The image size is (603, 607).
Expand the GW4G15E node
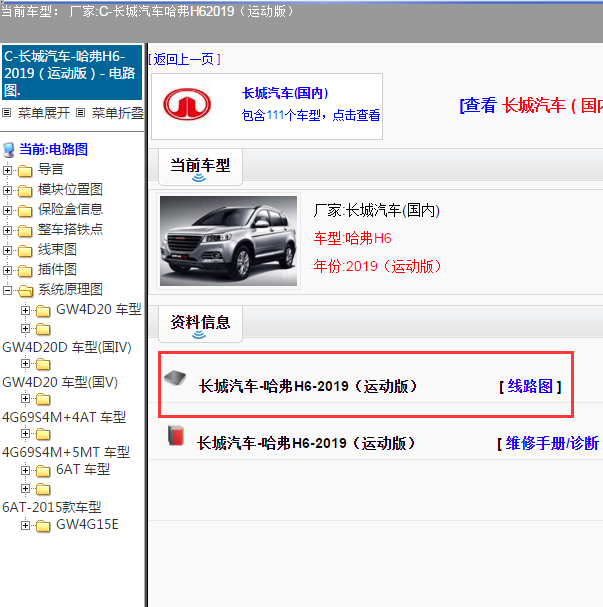(x=25, y=525)
